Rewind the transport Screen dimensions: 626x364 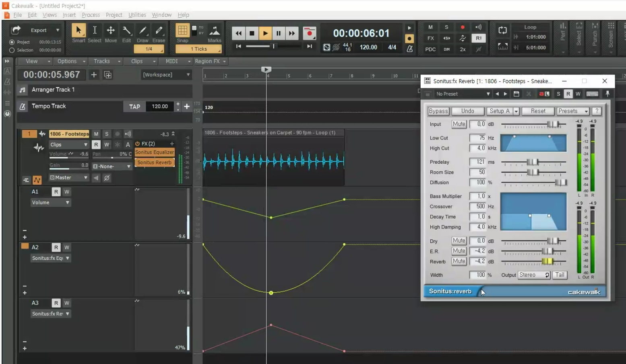tap(238, 33)
